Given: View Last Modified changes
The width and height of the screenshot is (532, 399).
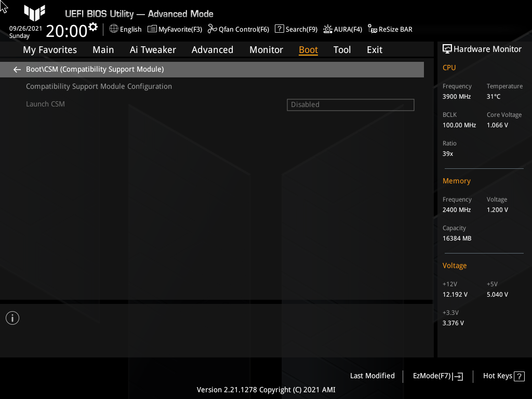Looking at the screenshot, I should (372, 376).
